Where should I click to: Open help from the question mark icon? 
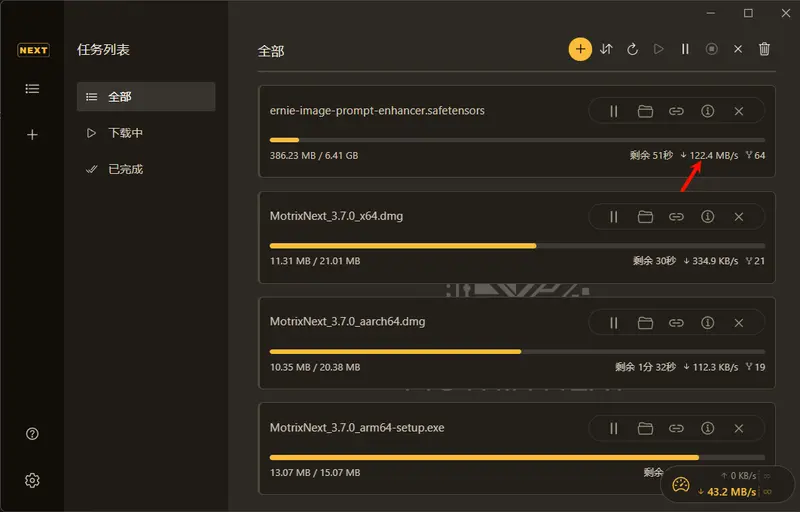pos(32,434)
